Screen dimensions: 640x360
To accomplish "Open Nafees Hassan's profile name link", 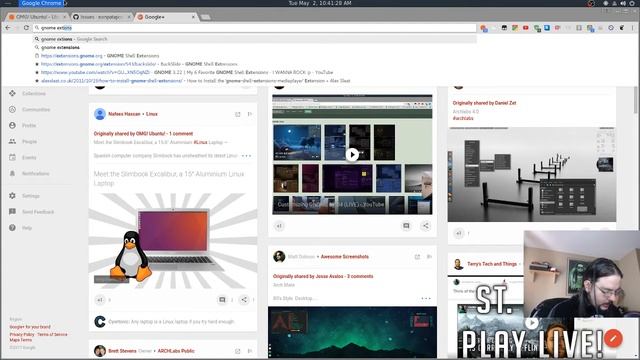I will click(124, 114).
